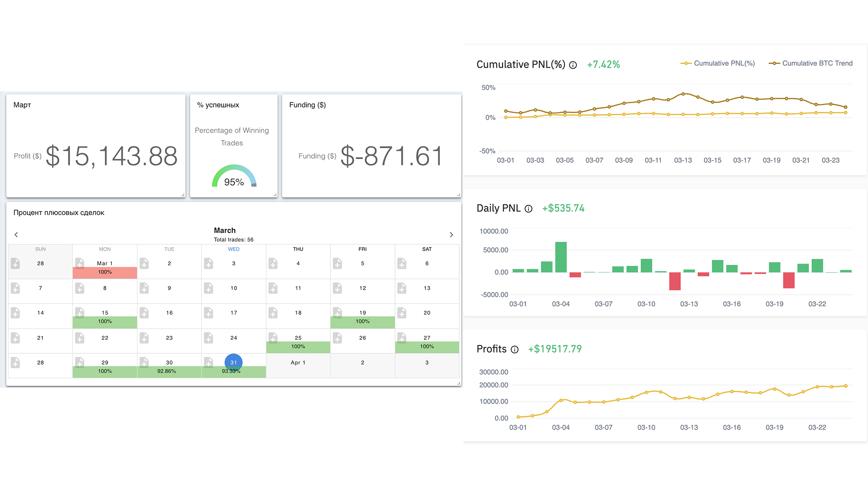Viewport: 868px width, 488px height.
Task: Add a note on March 24
Action: click(208, 338)
